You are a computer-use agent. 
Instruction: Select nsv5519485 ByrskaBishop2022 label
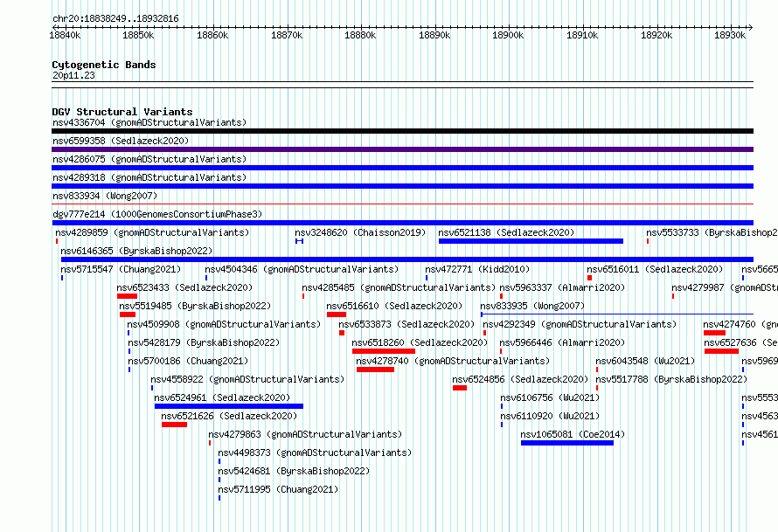pos(195,306)
